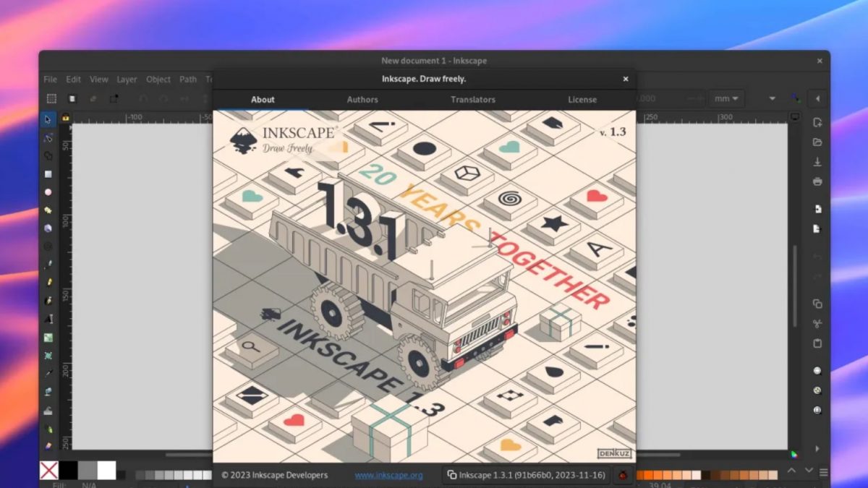Viewport: 868px width, 488px height.
Task: Select the Paint Bucket tool
Action: 48,393
